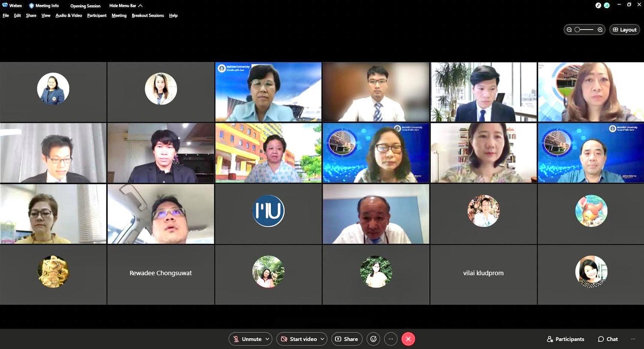644x349 pixels.
Task: Open panel options ellipsis beside Chat
Action: [633, 339]
